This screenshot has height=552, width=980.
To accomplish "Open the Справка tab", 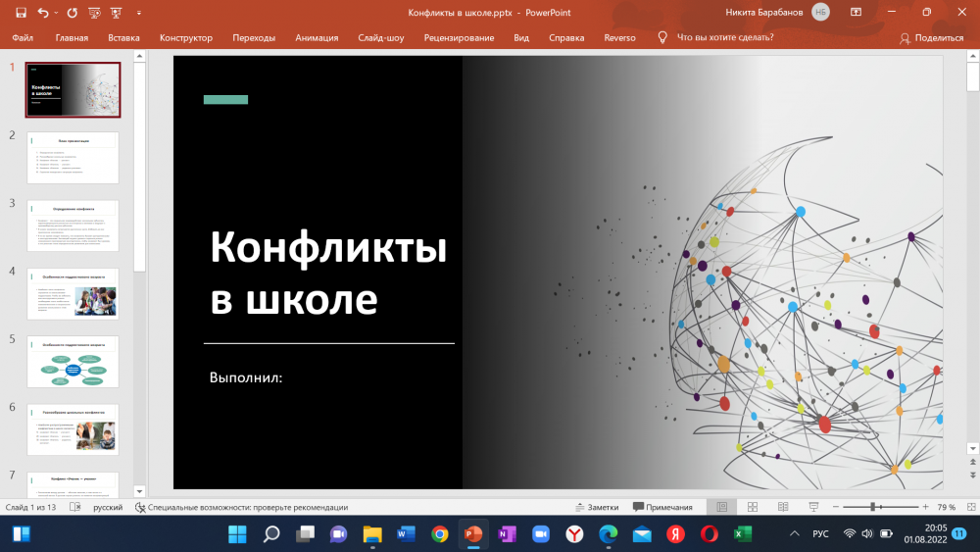I will point(566,37).
